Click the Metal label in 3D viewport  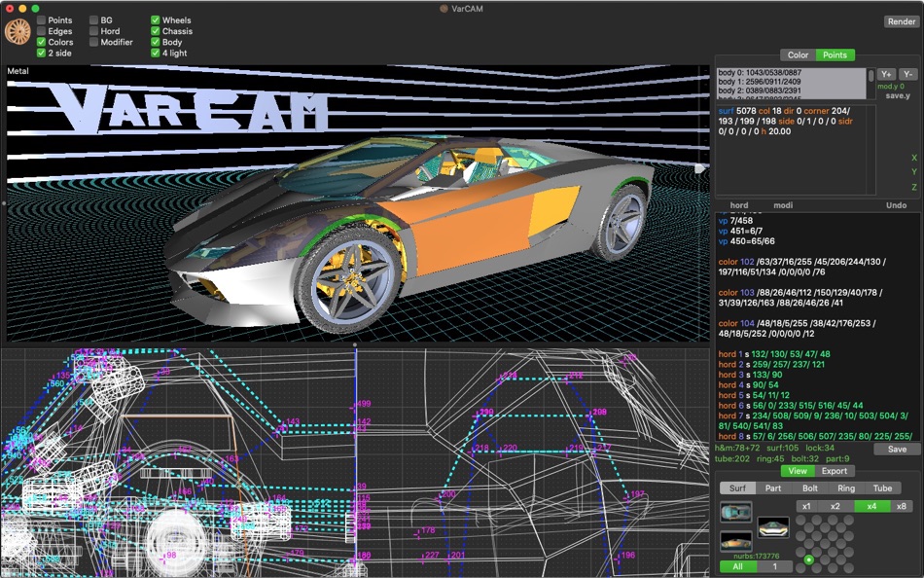18,71
